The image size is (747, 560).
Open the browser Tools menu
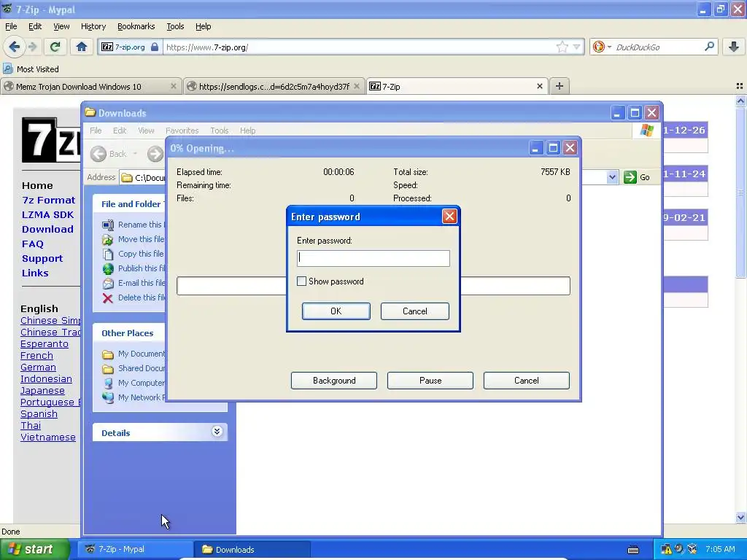coord(175,26)
